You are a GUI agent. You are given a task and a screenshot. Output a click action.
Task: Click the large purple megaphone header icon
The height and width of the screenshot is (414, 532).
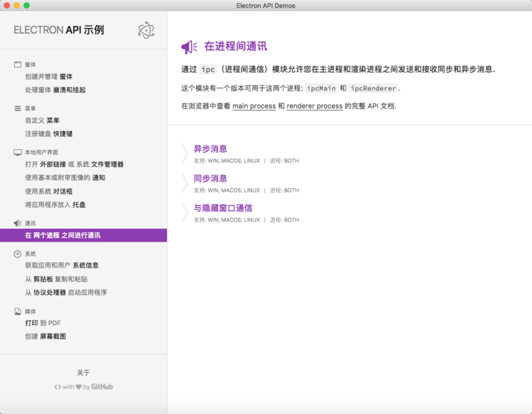189,47
